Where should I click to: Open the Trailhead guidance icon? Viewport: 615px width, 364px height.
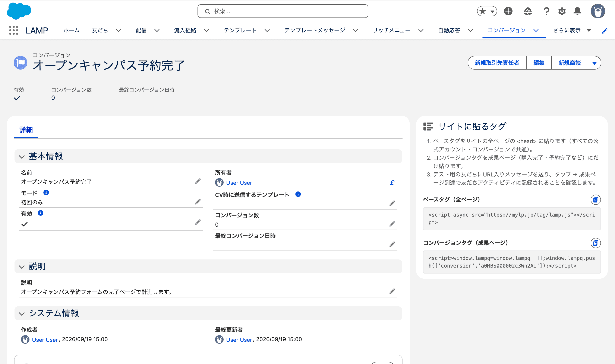[528, 11]
